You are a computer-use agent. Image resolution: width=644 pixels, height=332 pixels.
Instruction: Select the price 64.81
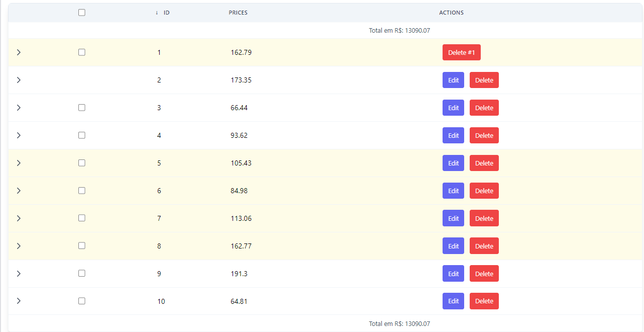239,301
